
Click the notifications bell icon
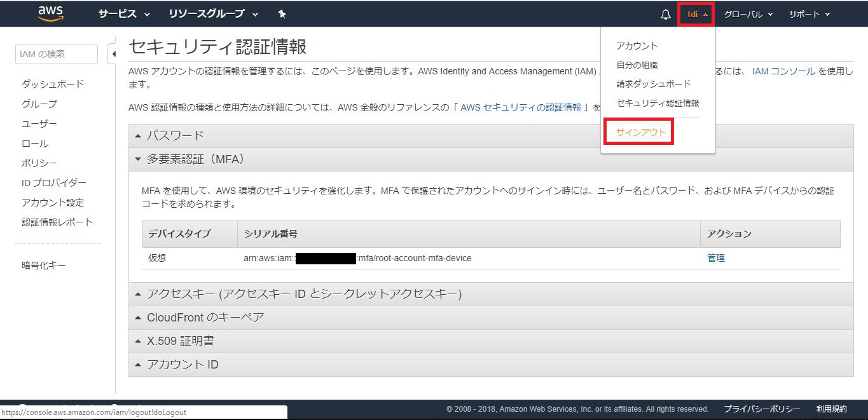(x=666, y=15)
